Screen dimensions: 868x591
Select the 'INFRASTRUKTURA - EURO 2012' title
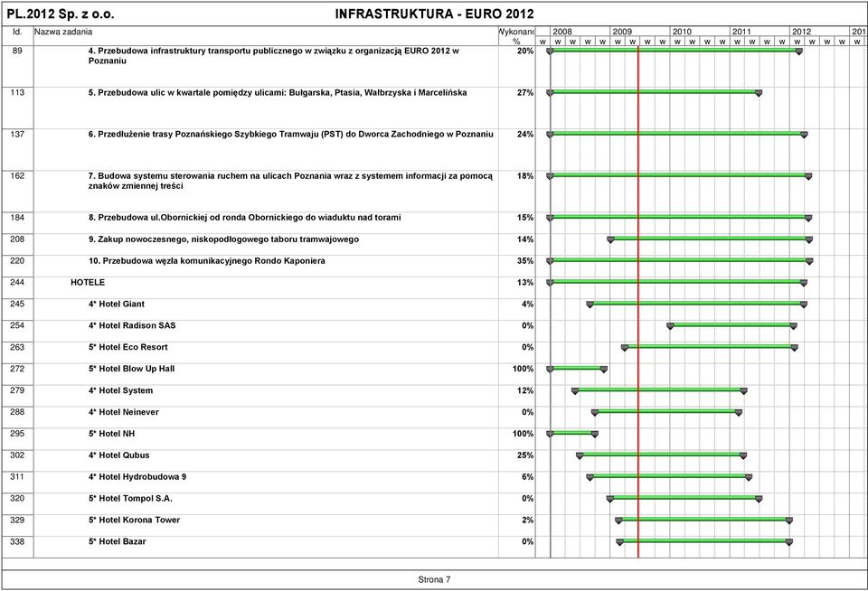point(435,14)
